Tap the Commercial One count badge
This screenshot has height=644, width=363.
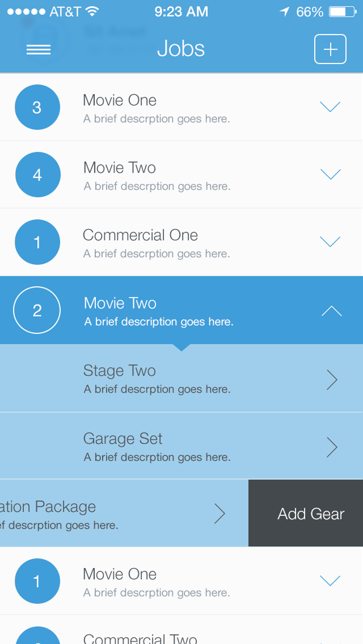coord(37,242)
